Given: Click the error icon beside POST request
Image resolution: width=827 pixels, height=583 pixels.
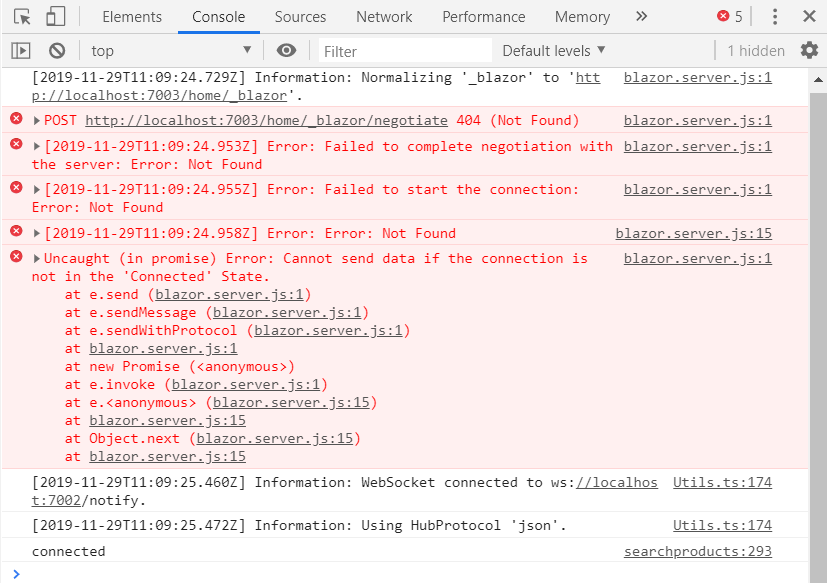Looking at the screenshot, I should pos(16,118).
